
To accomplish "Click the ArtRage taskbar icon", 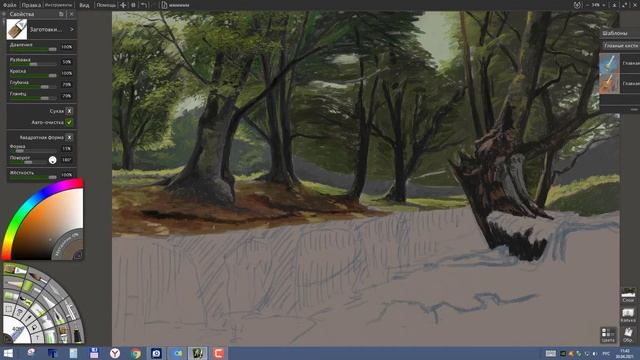I will [x=198, y=353].
